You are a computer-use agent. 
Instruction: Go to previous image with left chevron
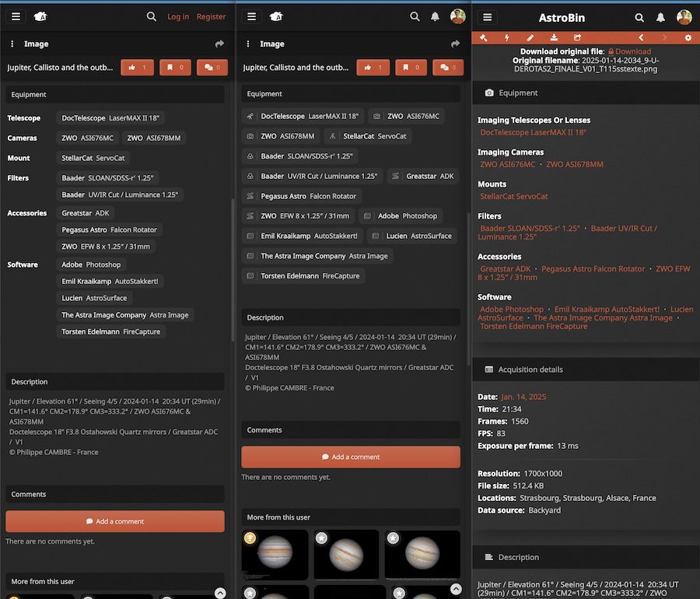point(641,37)
